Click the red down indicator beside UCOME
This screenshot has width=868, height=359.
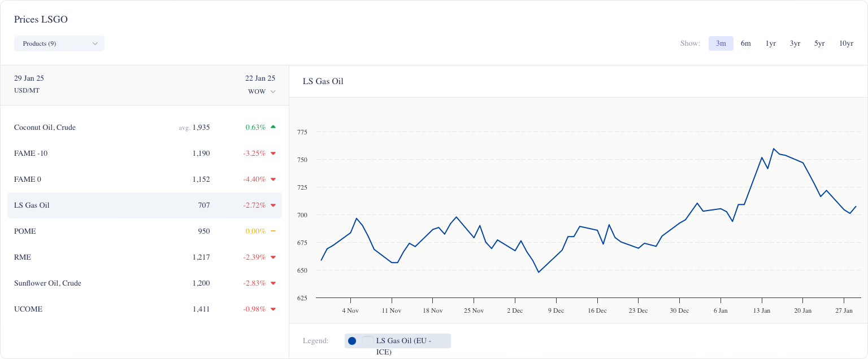click(x=273, y=309)
